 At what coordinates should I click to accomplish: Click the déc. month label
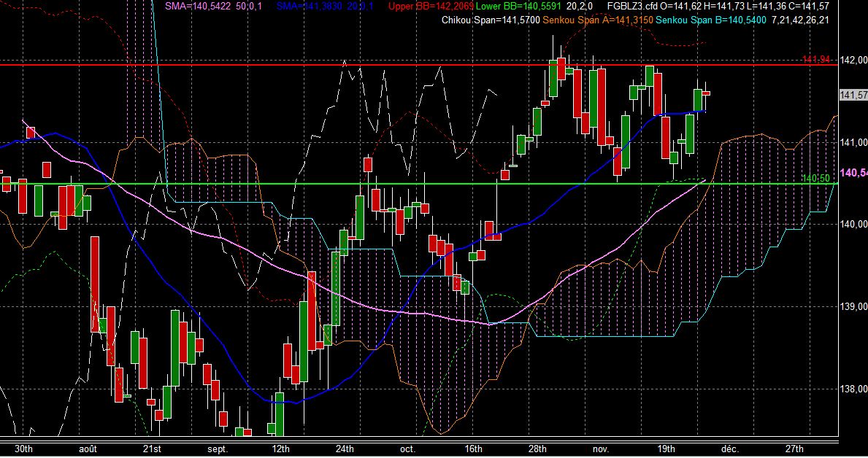[x=729, y=449]
